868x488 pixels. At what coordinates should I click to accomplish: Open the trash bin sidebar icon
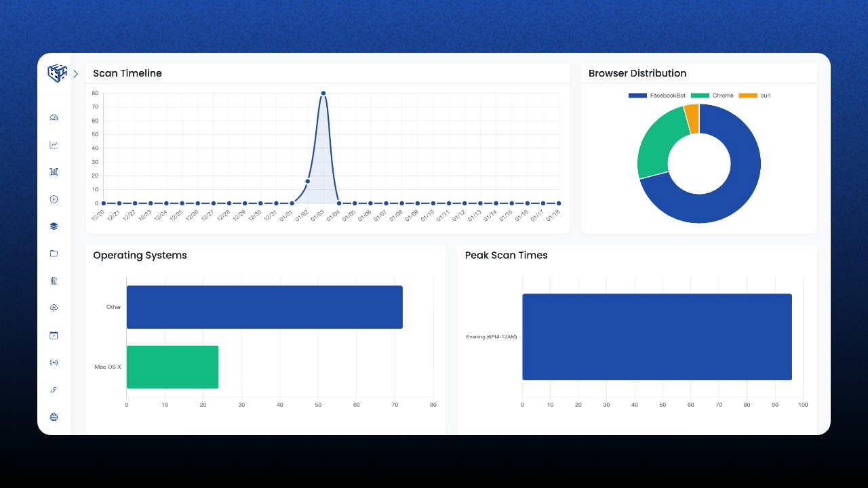pos(54,281)
